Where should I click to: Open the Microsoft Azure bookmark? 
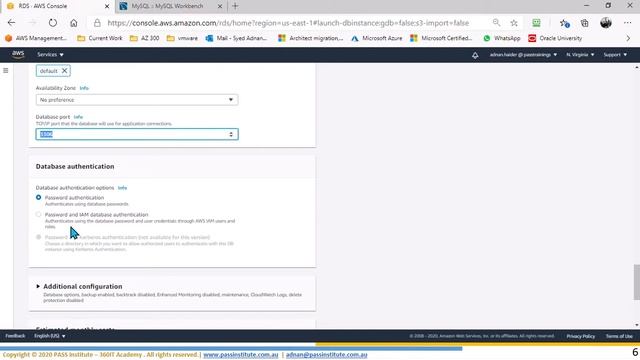coord(377,38)
